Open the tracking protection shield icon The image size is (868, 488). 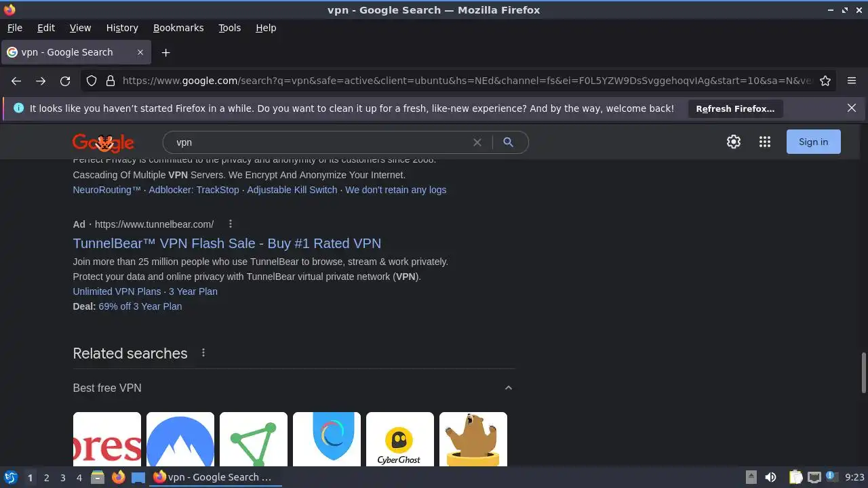(x=92, y=81)
